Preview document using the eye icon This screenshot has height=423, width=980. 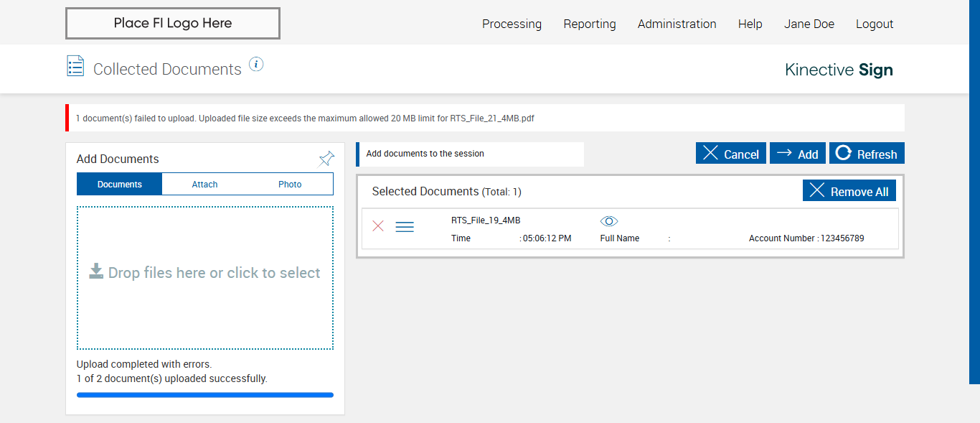pyautogui.click(x=609, y=221)
